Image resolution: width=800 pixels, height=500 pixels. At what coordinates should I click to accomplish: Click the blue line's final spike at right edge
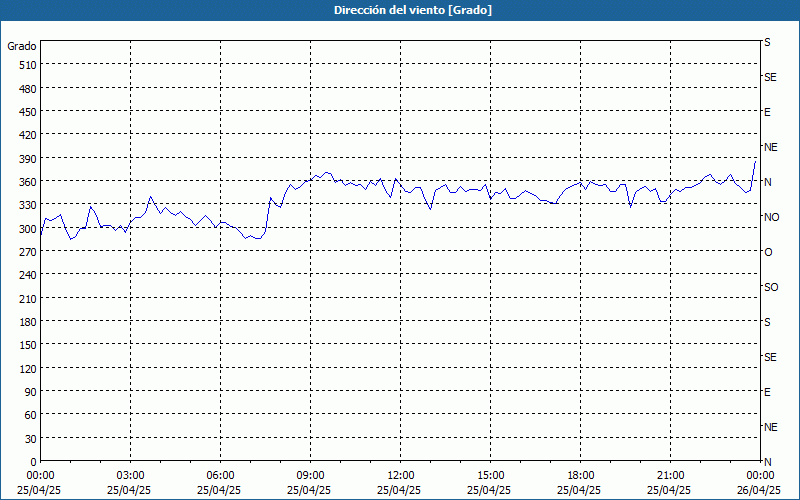[x=755, y=161]
